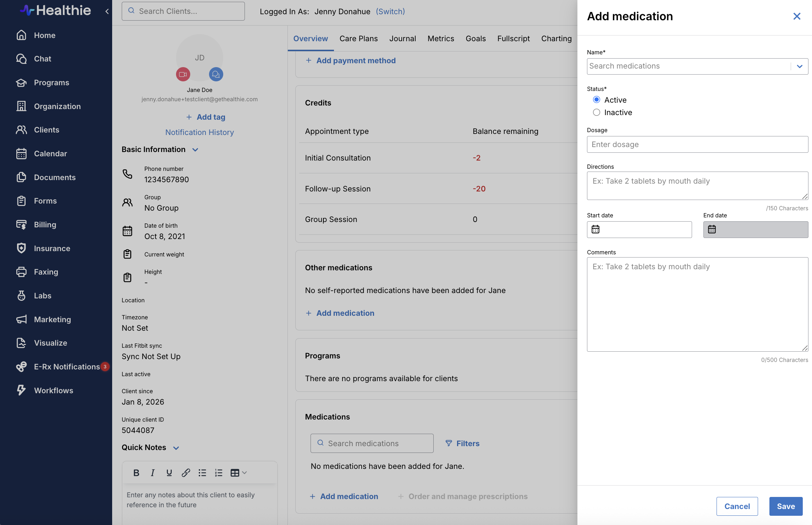812x525 pixels.
Task: Switch to the Care Plans tab
Action: (x=358, y=38)
